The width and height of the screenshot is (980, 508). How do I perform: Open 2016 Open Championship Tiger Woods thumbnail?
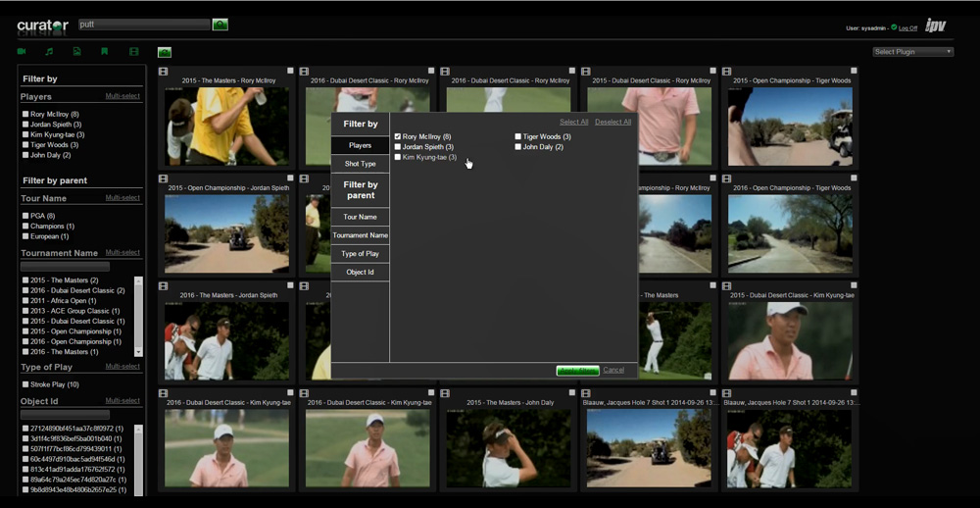click(x=790, y=233)
